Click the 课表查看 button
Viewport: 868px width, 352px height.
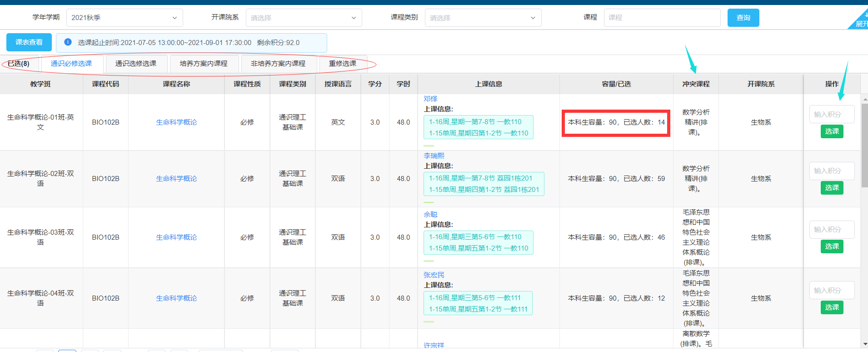[29, 42]
